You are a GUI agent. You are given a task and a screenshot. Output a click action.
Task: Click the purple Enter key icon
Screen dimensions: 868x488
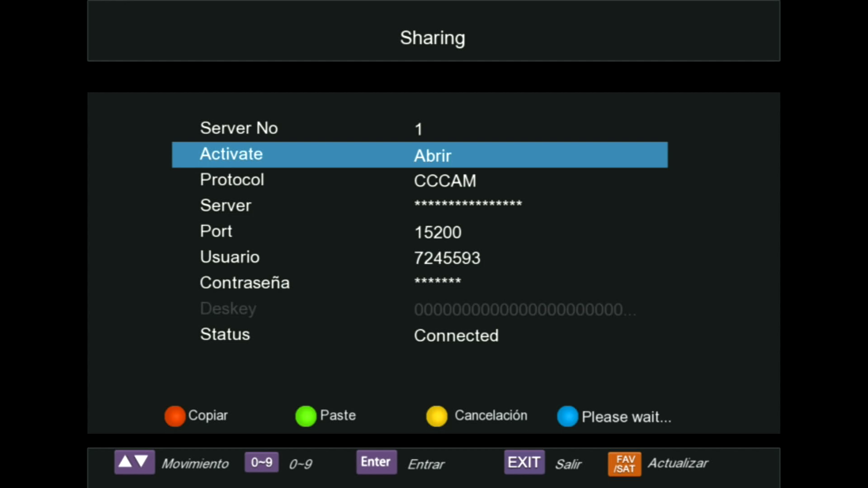click(376, 462)
